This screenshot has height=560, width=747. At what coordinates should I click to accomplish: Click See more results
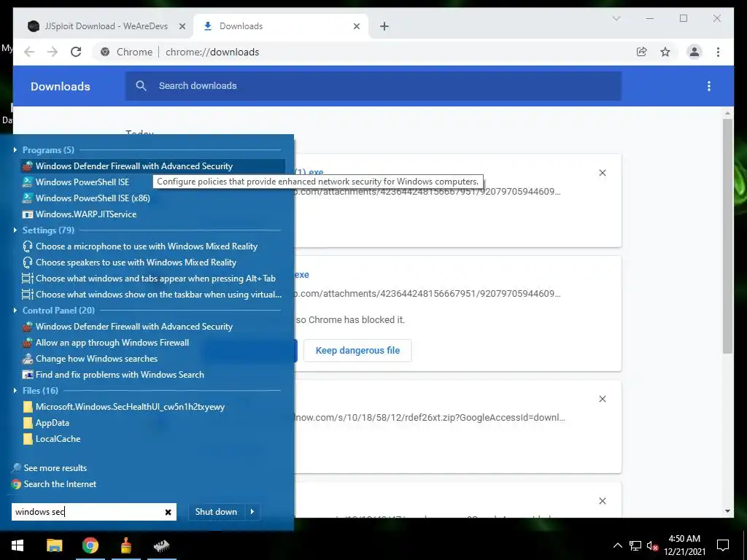55,468
